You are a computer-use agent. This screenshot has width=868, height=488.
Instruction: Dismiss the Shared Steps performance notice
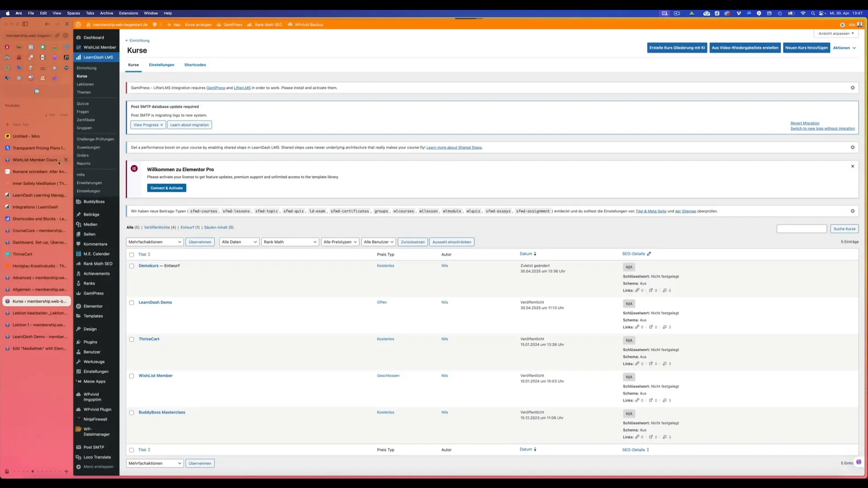853,147
